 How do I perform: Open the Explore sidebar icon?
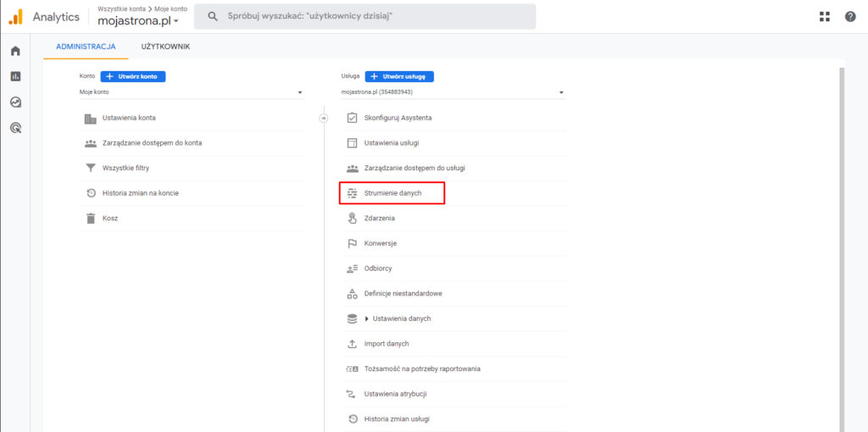15,102
